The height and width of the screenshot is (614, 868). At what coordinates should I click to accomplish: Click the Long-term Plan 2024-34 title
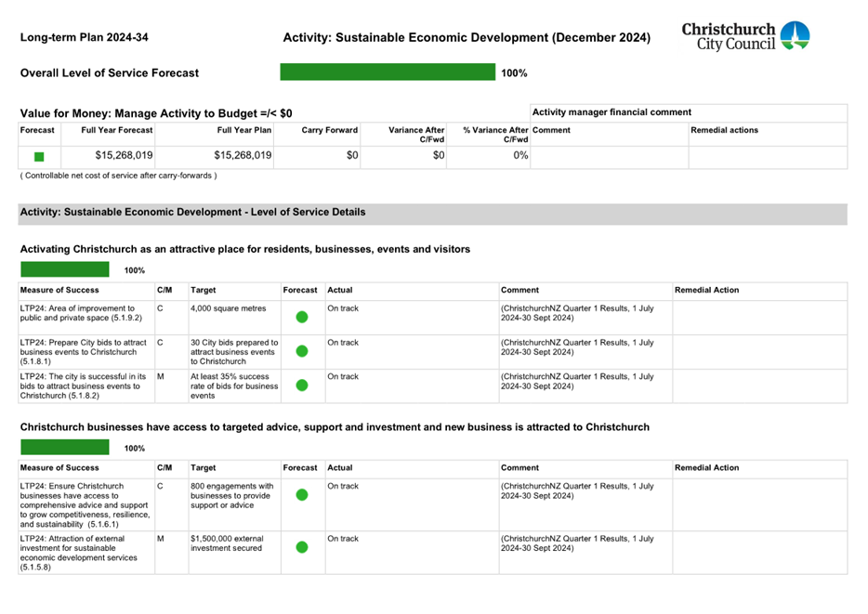click(x=85, y=38)
